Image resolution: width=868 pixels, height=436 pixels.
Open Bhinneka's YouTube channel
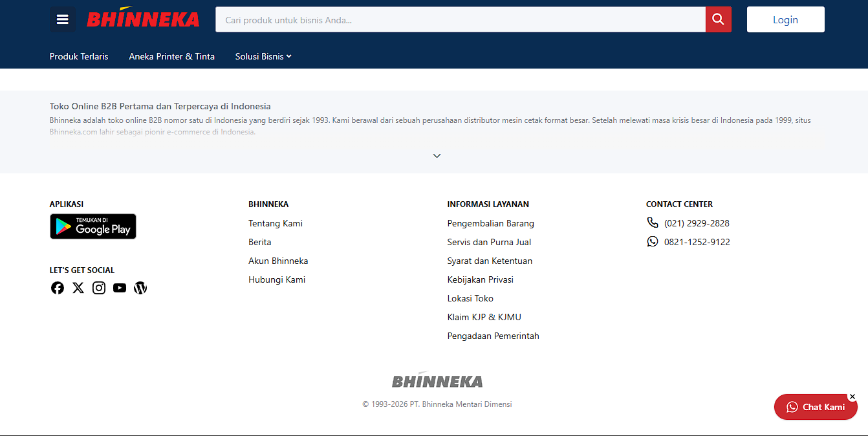point(119,287)
